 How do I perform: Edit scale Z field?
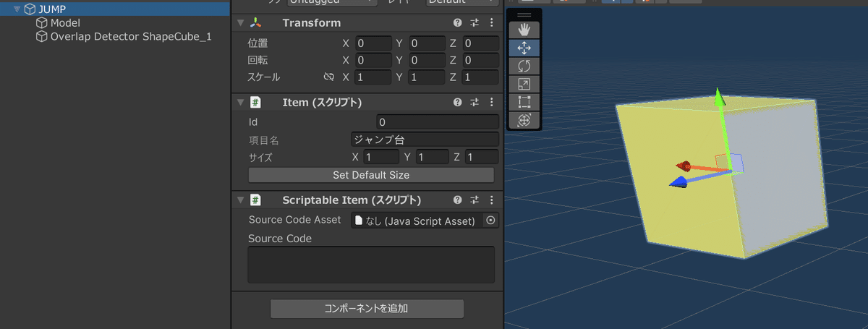[480, 77]
